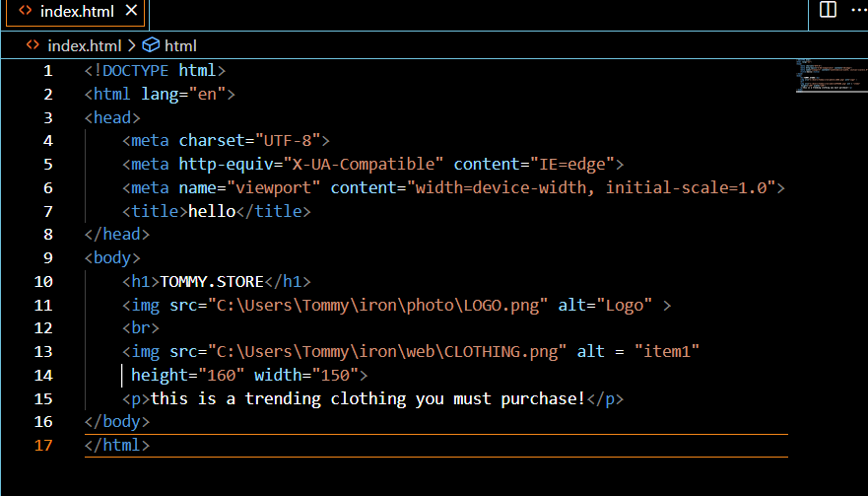Click the height="160" attribute on line 14
The height and width of the screenshot is (496, 868).
tap(187, 375)
